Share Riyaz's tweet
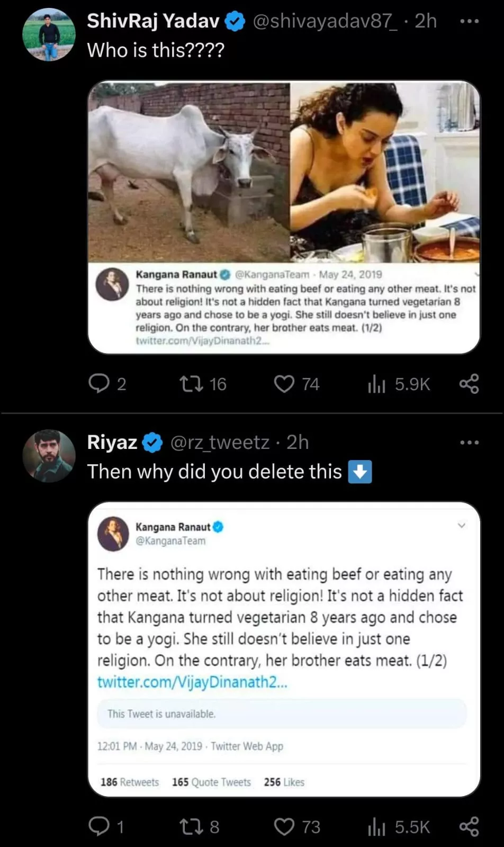The image size is (504, 847). pos(469,826)
